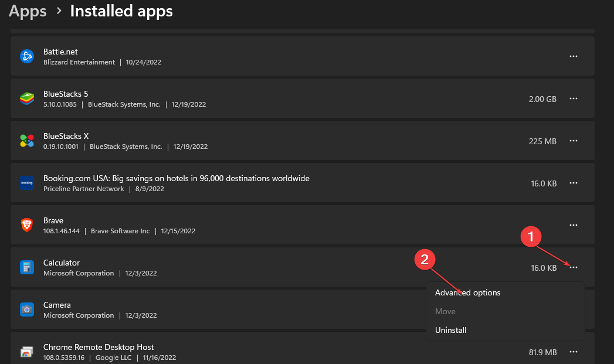The height and width of the screenshot is (364, 614).
Task: Click the Booking.com USA app title
Action: point(176,178)
